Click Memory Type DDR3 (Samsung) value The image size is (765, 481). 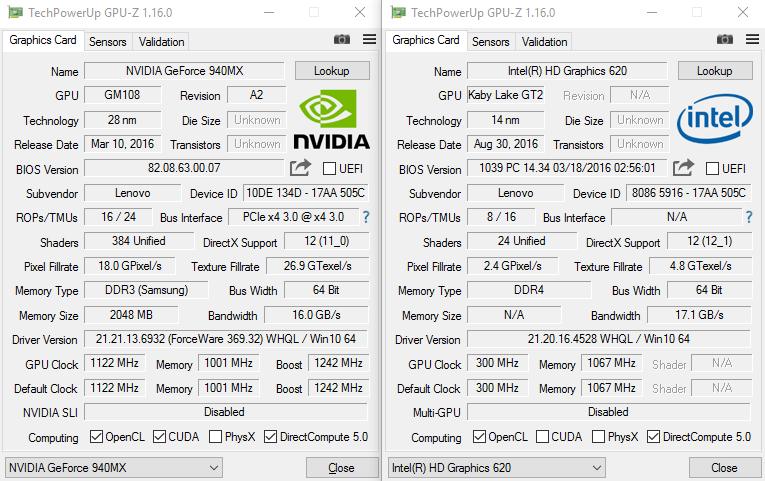tap(146, 290)
